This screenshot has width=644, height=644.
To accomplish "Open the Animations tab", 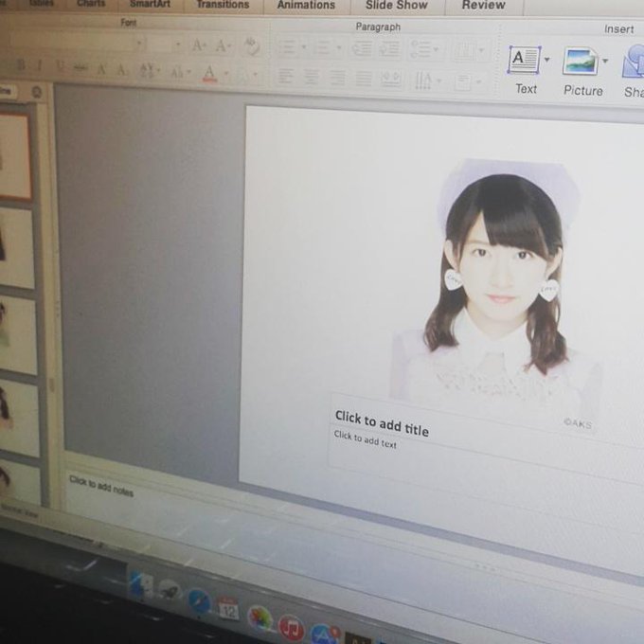I will (307, 5).
